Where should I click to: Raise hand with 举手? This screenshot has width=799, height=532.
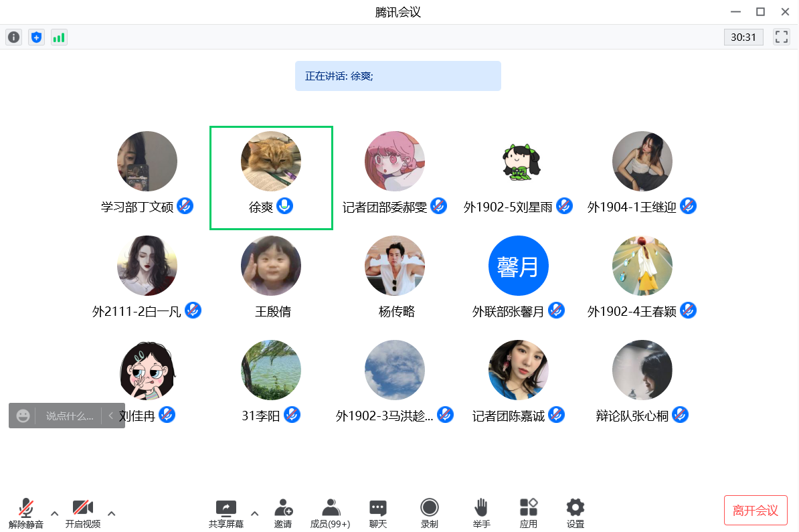(481, 514)
